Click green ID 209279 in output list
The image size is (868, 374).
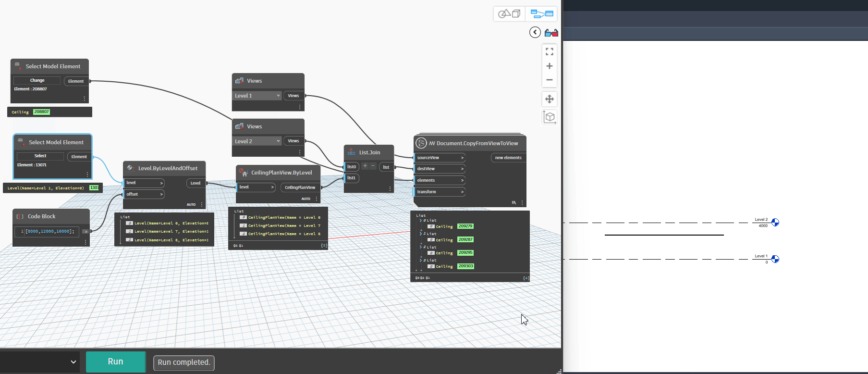(465, 226)
